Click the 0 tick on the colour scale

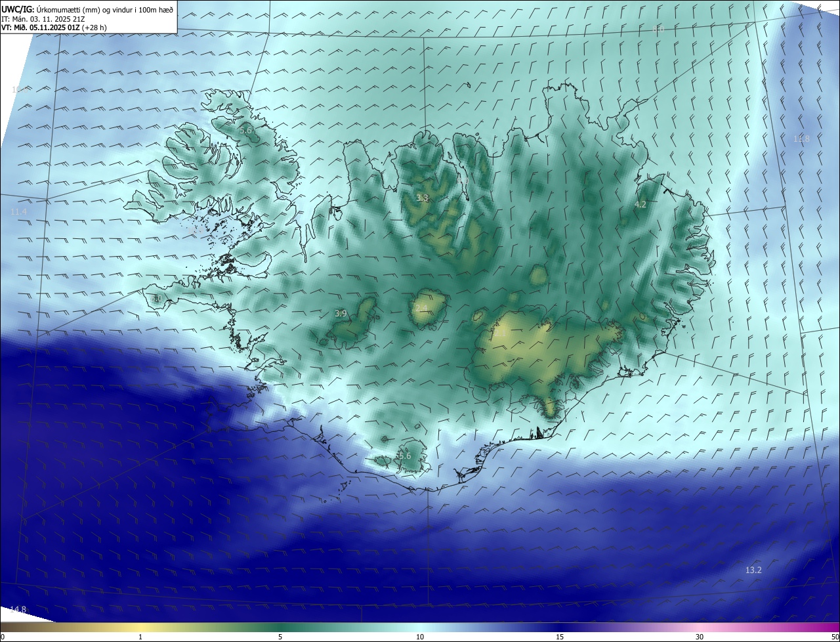[x=3, y=637]
